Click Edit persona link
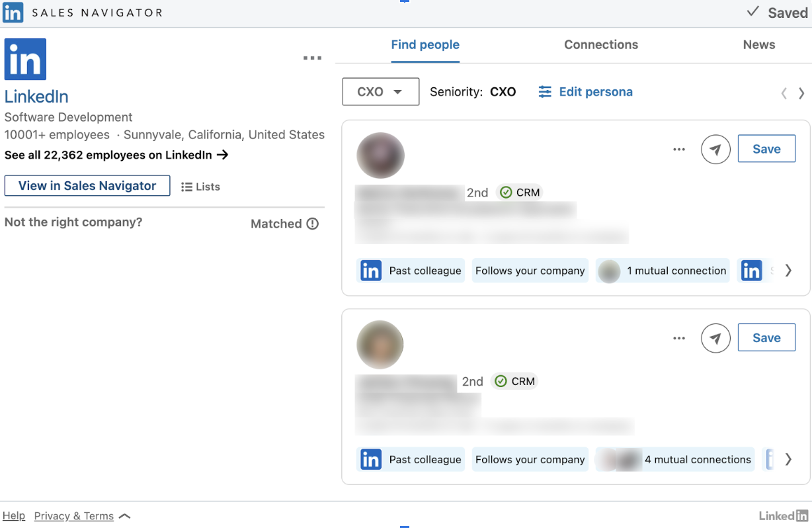Viewport: 812px width, 528px height. click(585, 92)
